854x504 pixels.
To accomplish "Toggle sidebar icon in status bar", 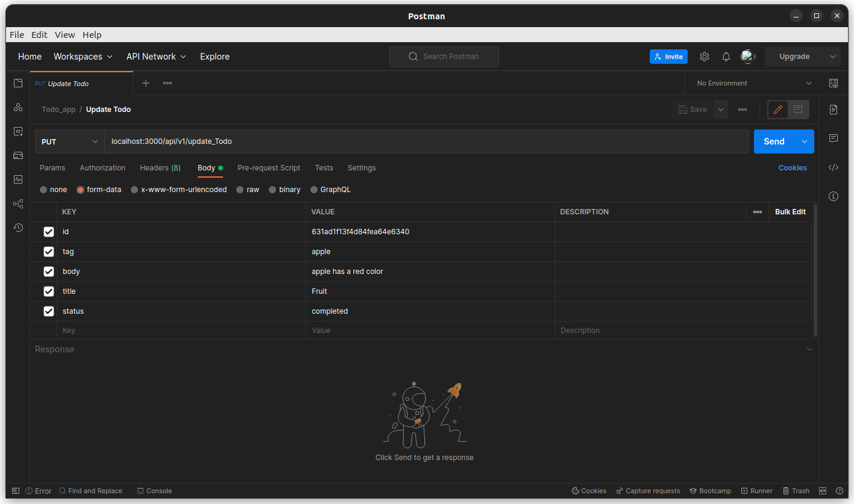I will click(x=16, y=491).
